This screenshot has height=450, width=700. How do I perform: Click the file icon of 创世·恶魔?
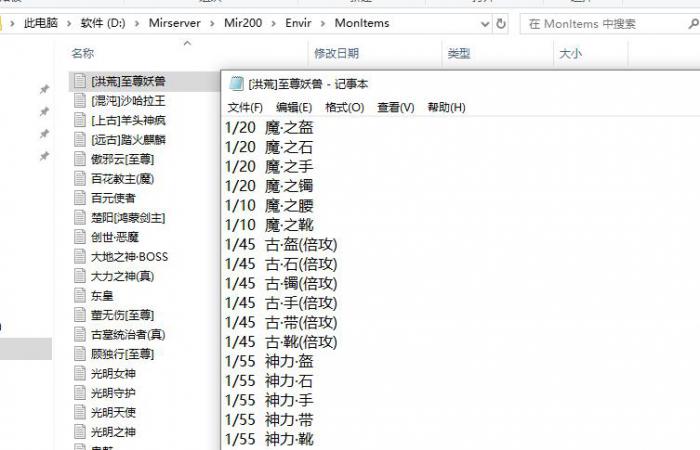pyautogui.click(x=80, y=237)
